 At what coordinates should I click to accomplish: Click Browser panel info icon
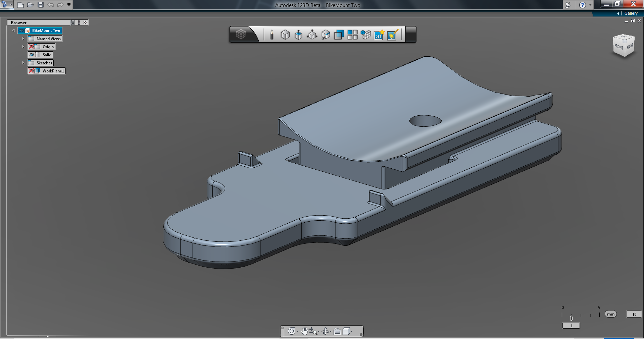click(79, 22)
